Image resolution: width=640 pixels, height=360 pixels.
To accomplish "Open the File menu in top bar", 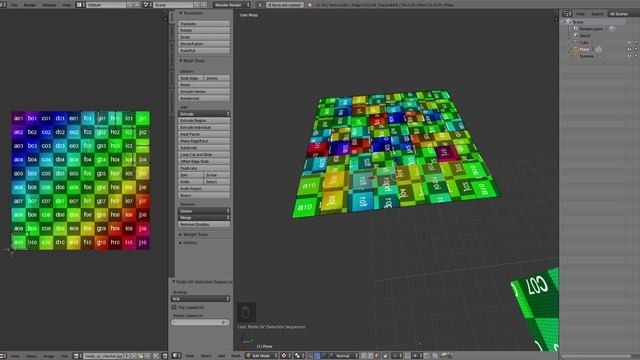I will click(14, 5).
